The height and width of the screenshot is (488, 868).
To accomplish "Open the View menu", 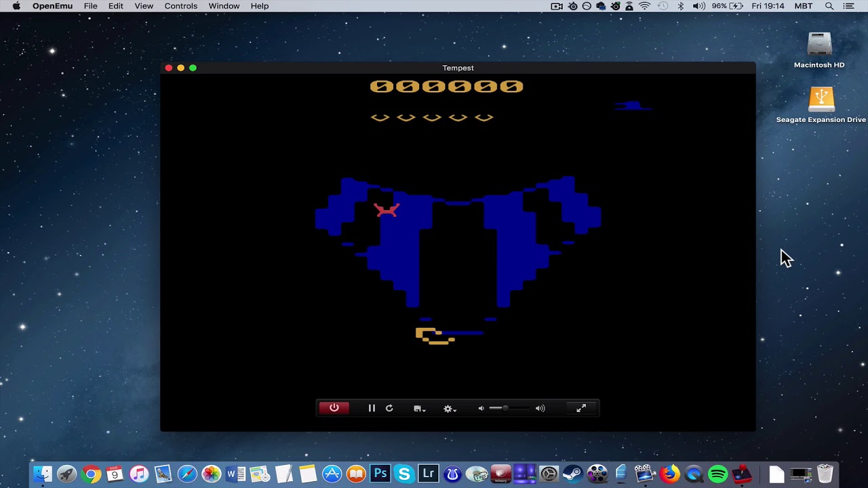I will (x=144, y=6).
